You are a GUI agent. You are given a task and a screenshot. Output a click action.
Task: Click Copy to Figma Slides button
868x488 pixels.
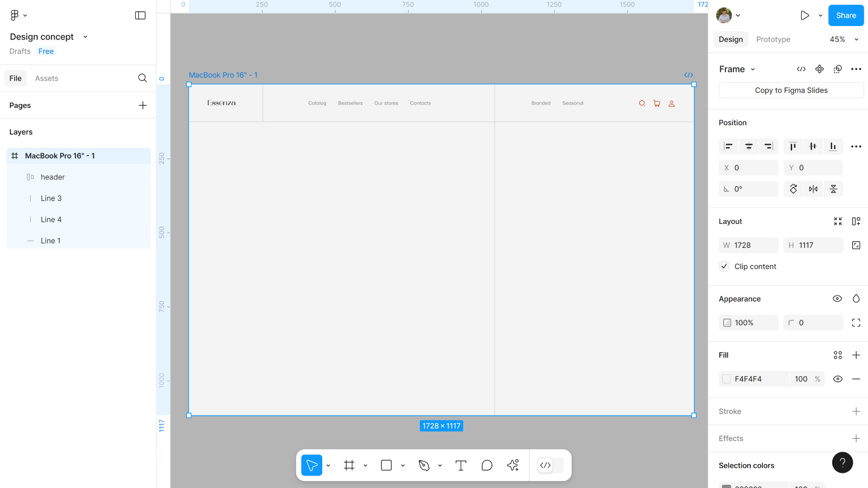point(791,90)
